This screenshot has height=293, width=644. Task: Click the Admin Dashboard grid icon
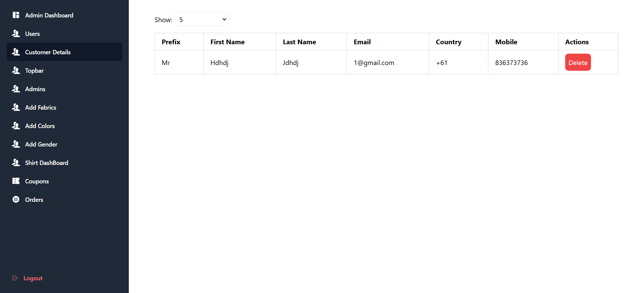tap(16, 15)
